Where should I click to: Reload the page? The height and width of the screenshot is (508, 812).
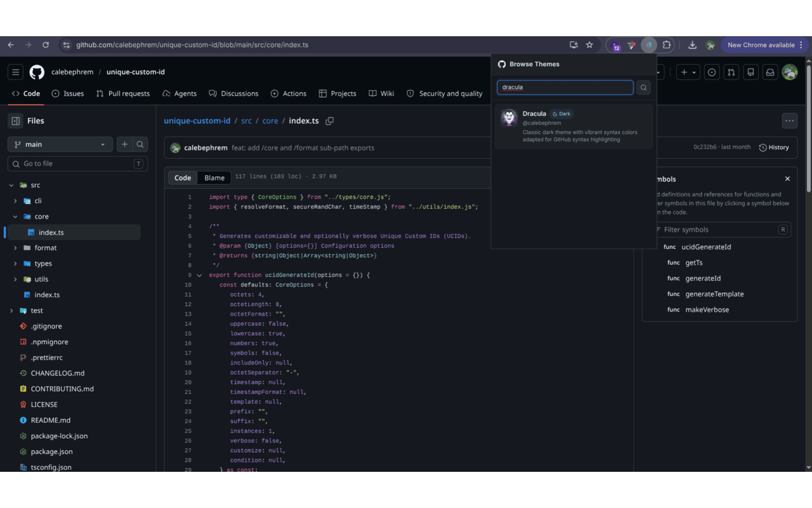46,45
